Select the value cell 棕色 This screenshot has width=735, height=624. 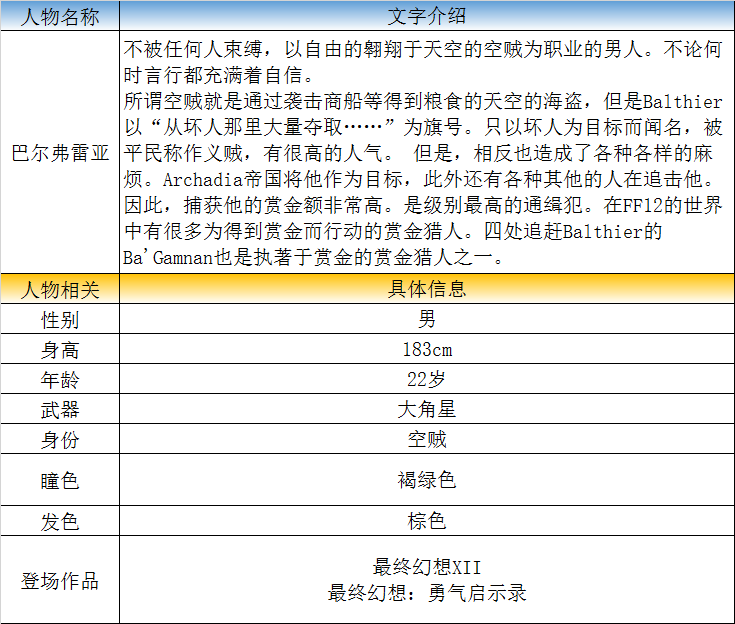click(427, 521)
